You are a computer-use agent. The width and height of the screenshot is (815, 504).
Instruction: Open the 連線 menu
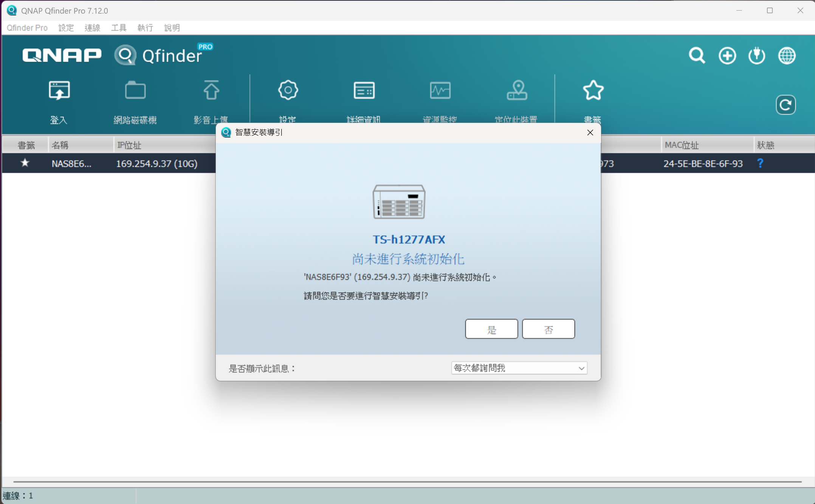click(92, 28)
